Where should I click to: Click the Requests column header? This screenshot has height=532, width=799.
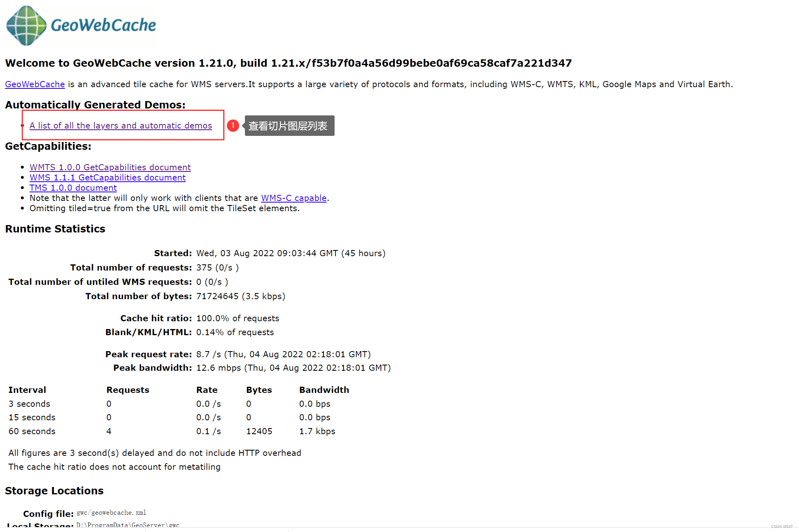[128, 390]
